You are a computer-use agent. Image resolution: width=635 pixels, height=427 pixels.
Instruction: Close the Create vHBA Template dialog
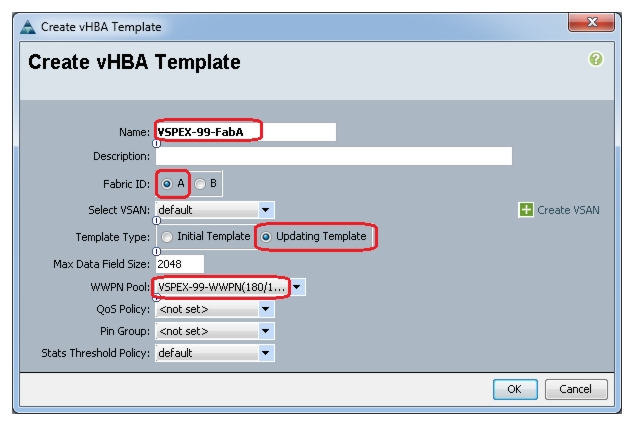(x=592, y=22)
